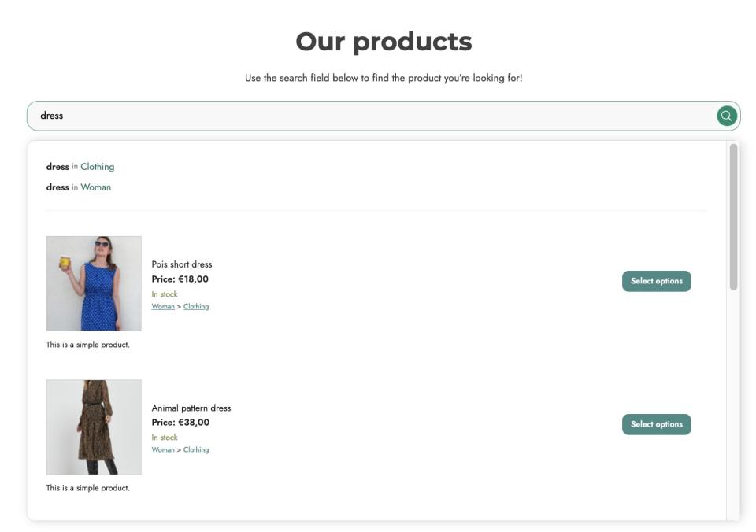
Task: Open the Pois short dress photo
Action: click(94, 283)
